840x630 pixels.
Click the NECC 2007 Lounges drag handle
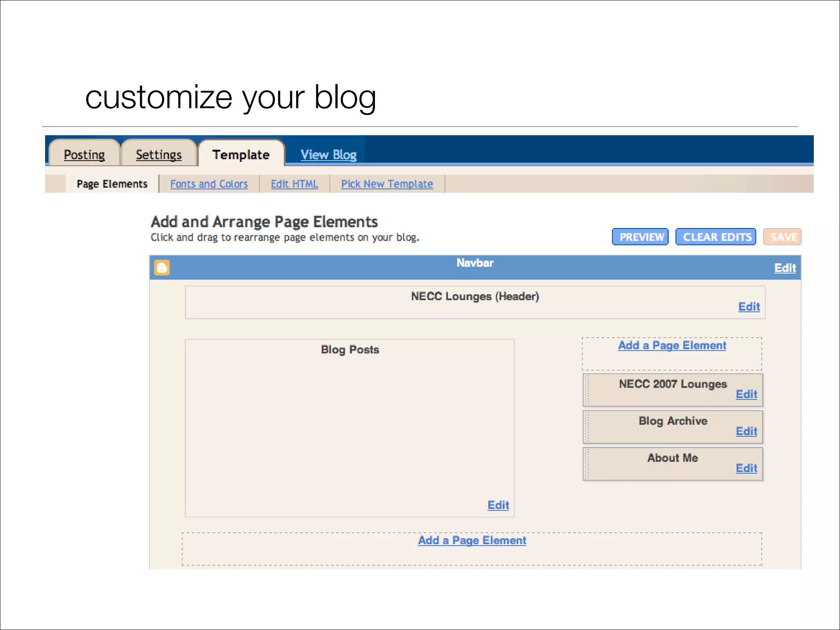tap(587, 390)
